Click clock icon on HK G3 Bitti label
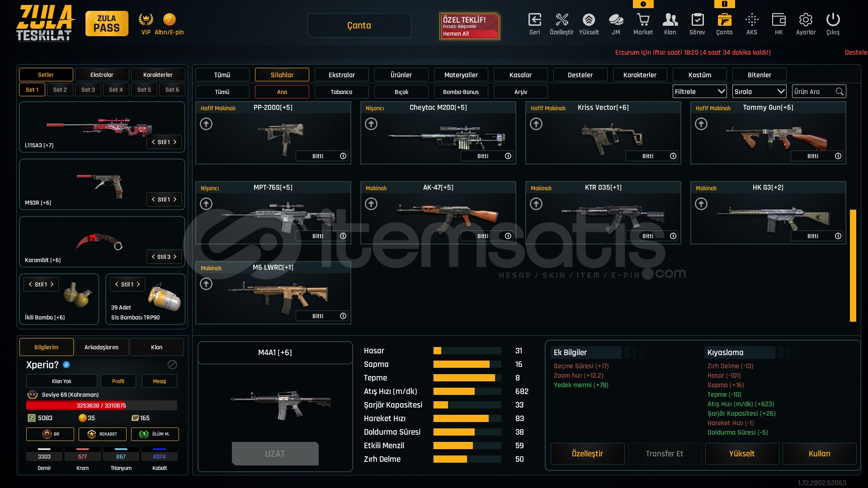The height and width of the screenshot is (488, 868). (x=838, y=236)
